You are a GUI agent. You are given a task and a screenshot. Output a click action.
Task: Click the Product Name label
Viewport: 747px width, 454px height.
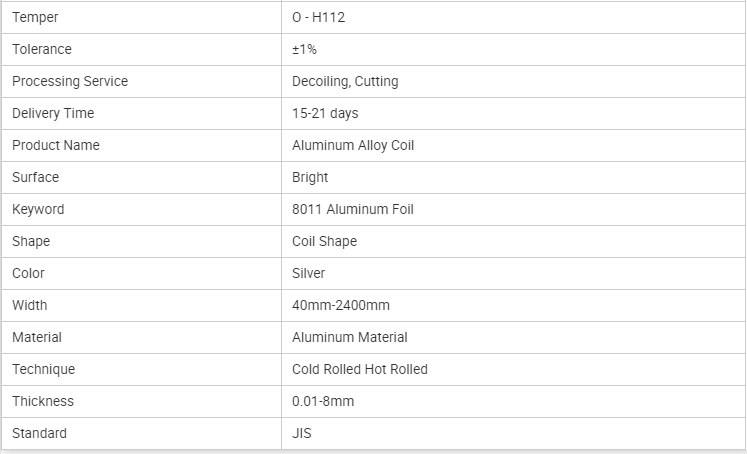pyautogui.click(x=56, y=145)
